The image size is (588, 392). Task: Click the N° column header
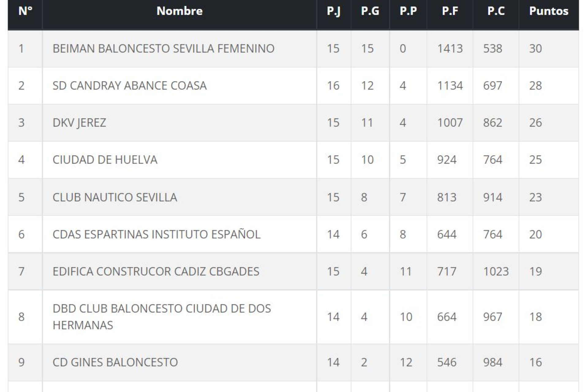[25, 11]
